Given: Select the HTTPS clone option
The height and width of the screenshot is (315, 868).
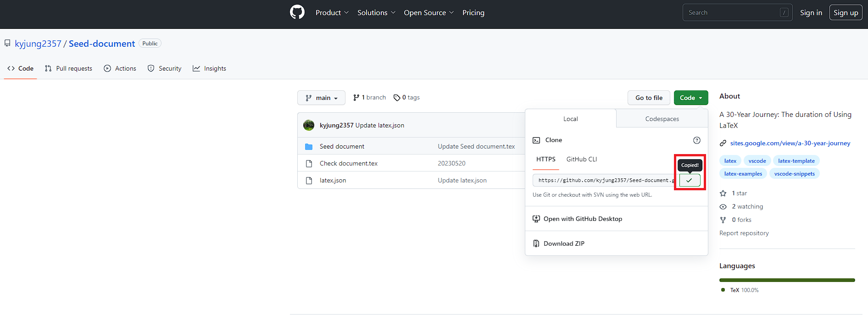Looking at the screenshot, I should [x=545, y=159].
